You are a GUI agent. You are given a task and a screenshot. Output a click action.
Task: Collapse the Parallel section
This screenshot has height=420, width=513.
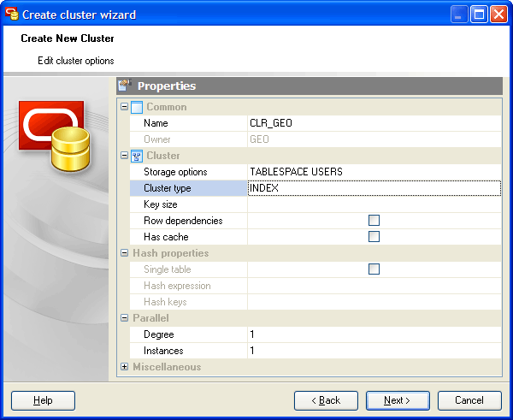(125, 318)
